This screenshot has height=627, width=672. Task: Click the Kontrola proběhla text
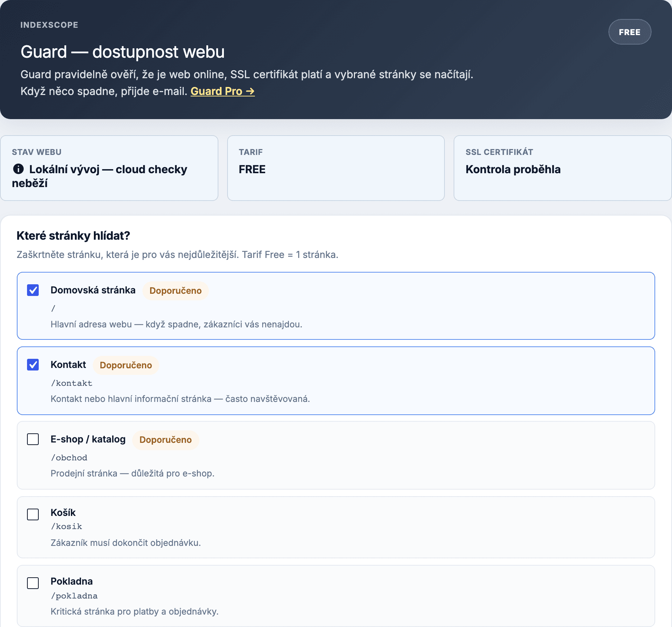click(x=513, y=170)
